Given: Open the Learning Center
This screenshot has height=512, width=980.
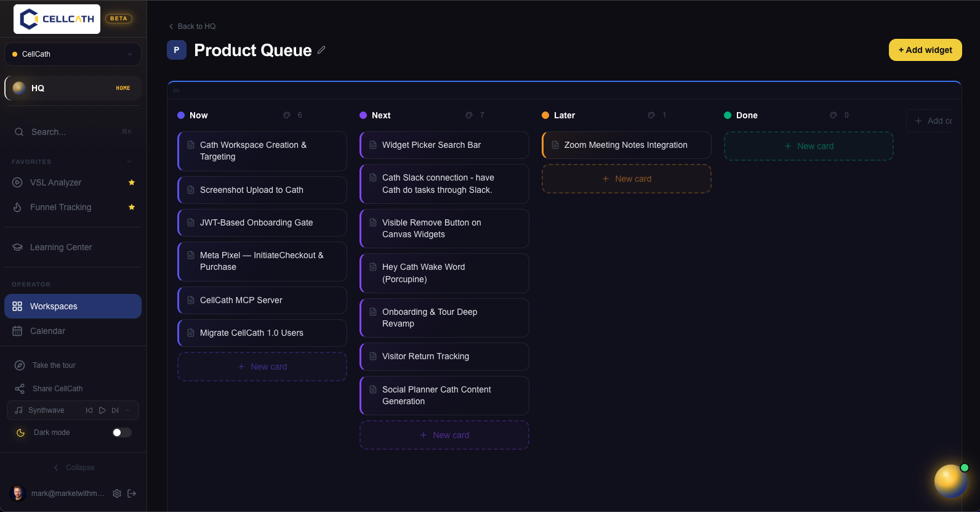Looking at the screenshot, I should tap(73, 247).
